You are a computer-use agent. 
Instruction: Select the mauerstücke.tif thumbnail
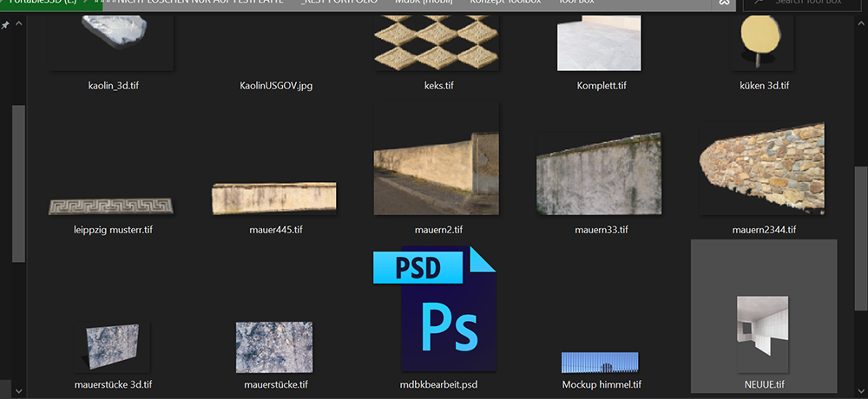coord(275,347)
